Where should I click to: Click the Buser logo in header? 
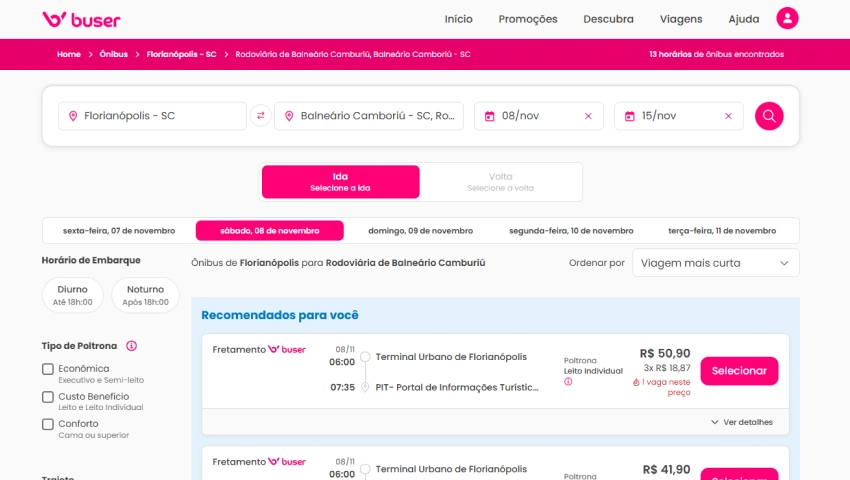(81, 20)
